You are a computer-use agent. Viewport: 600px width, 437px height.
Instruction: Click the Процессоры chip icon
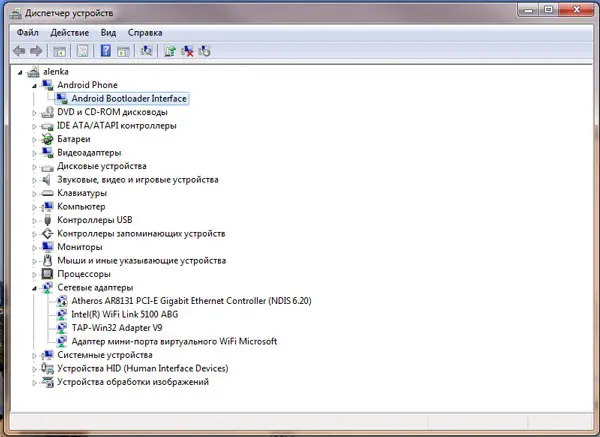(47, 274)
